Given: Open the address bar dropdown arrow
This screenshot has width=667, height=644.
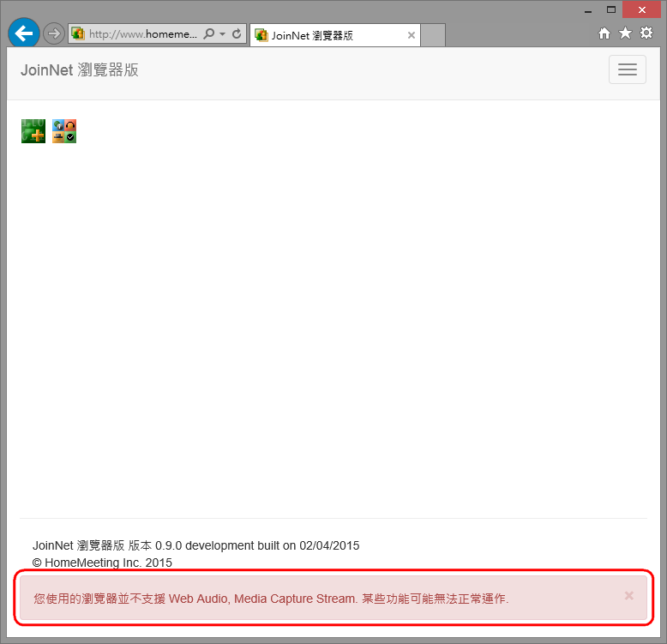Looking at the screenshot, I should click(222, 34).
